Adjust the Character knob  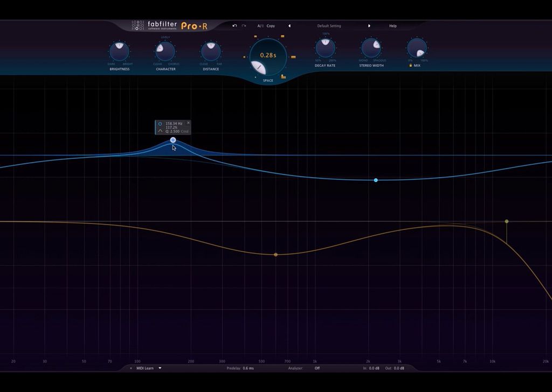click(165, 52)
